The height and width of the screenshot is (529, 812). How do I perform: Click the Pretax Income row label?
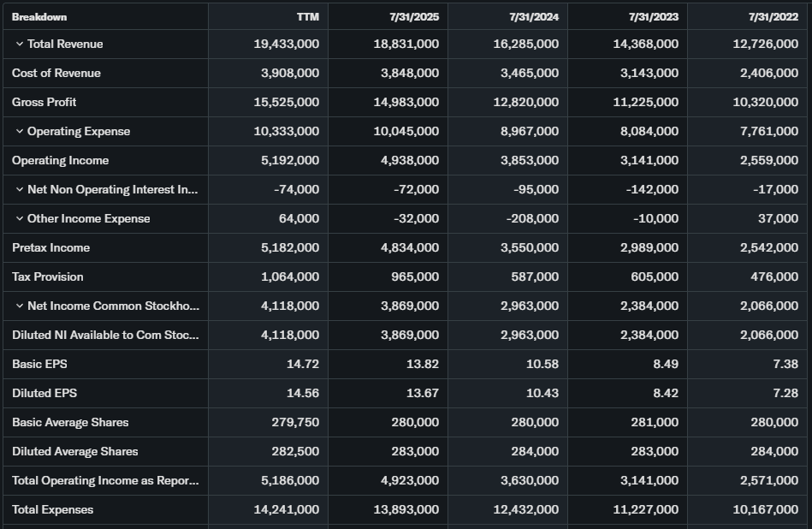click(51, 247)
